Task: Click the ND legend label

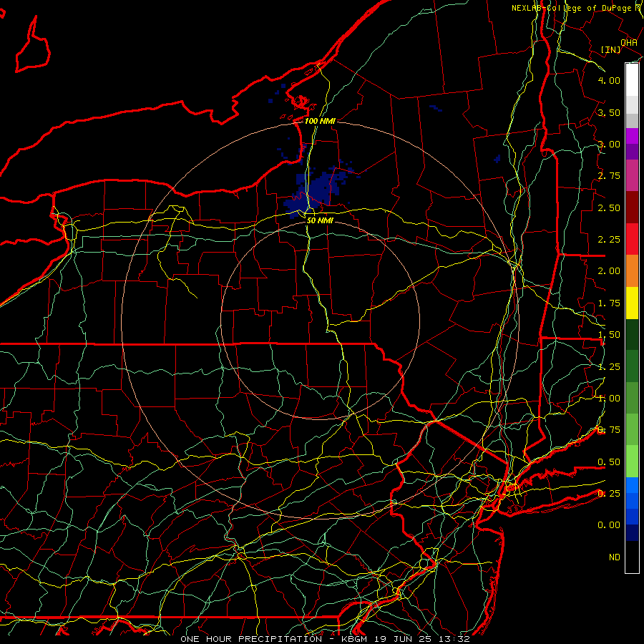Action: coord(615,557)
